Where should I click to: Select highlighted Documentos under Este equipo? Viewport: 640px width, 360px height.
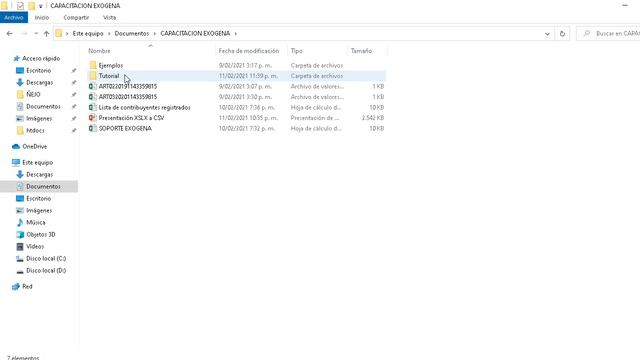[x=43, y=187]
